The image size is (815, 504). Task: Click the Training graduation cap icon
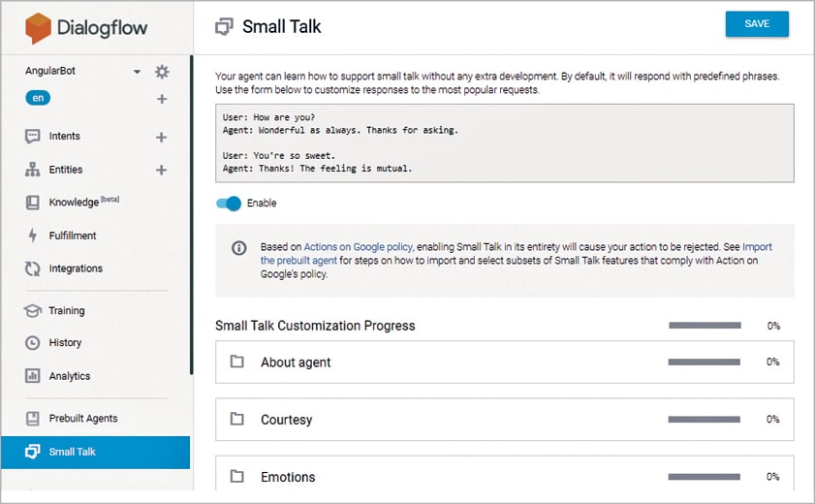32,311
